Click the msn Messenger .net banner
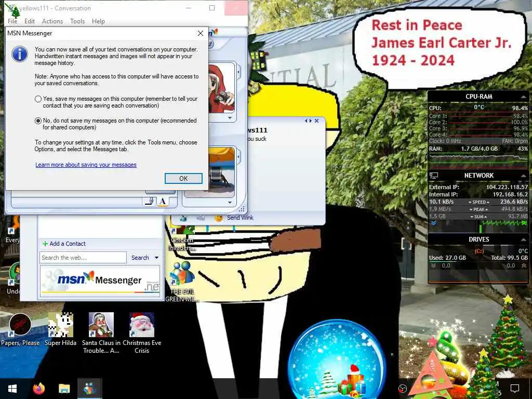532x399 pixels. pos(100,281)
